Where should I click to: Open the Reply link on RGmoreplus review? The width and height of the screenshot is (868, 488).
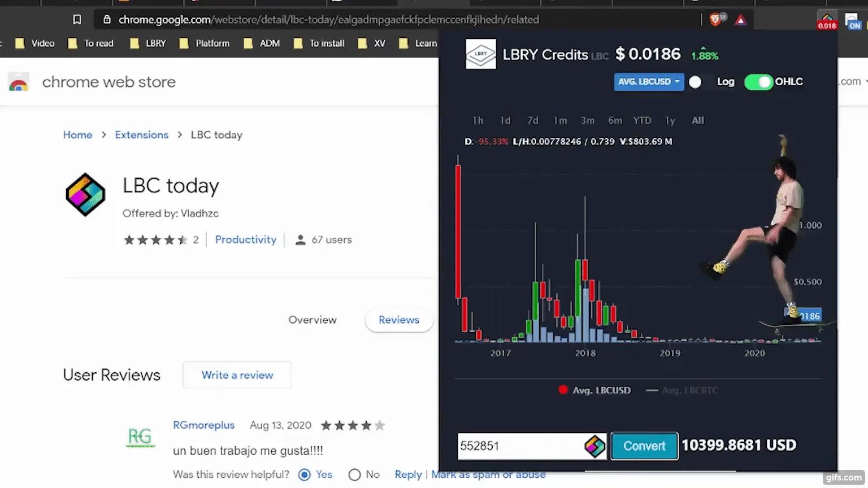(408, 474)
